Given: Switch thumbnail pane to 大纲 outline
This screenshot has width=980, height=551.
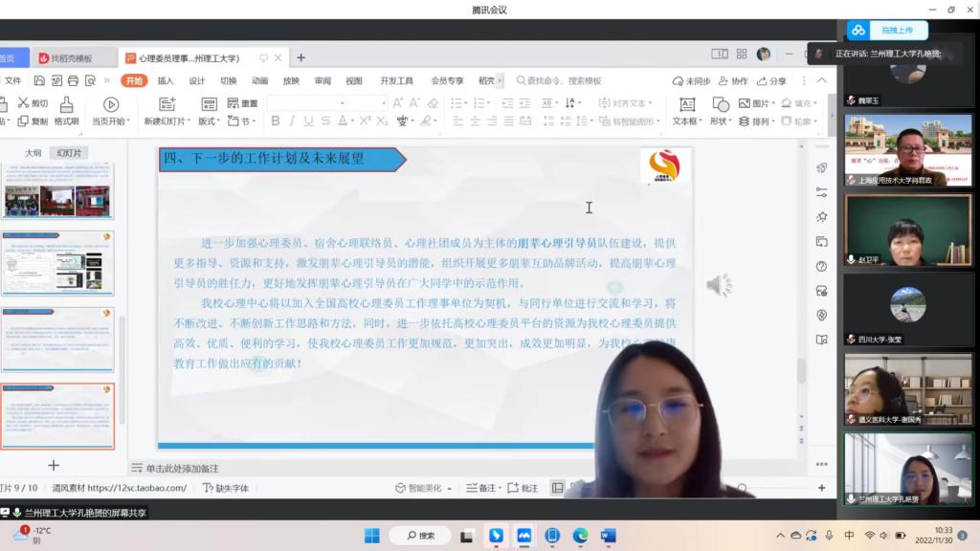Looking at the screenshot, I should [x=33, y=153].
